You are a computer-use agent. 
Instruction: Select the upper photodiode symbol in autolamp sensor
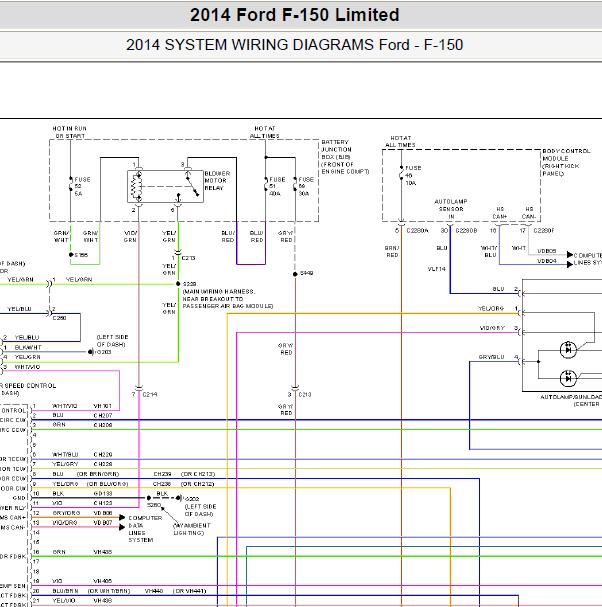point(568,350)
